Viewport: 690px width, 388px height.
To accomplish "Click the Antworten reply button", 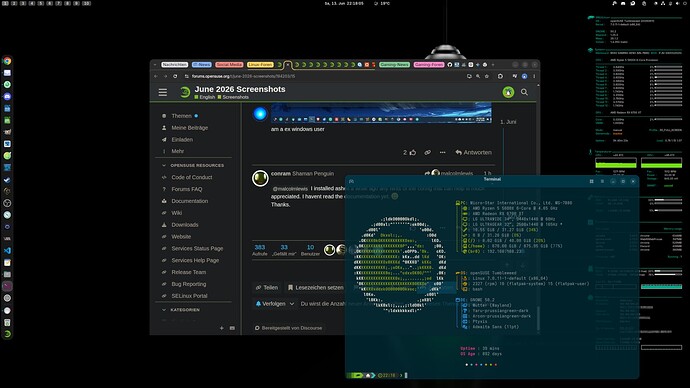I will 473,152.
